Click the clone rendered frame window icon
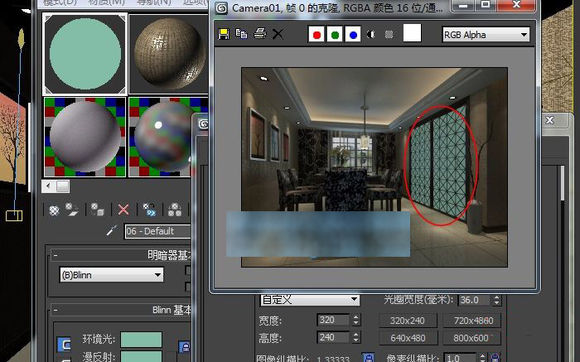The height and width of the screenshot is (362, 580). tap(241, 34)
